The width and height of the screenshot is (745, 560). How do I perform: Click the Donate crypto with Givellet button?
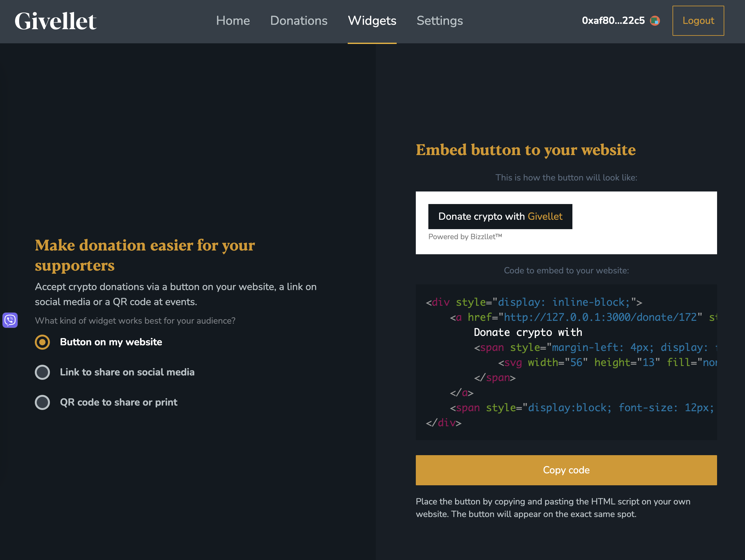click(500, 216)
